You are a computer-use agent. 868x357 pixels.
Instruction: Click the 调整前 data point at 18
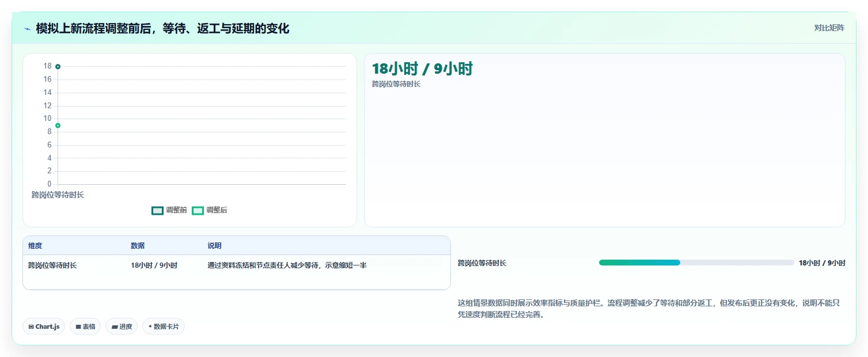[58, 67]
